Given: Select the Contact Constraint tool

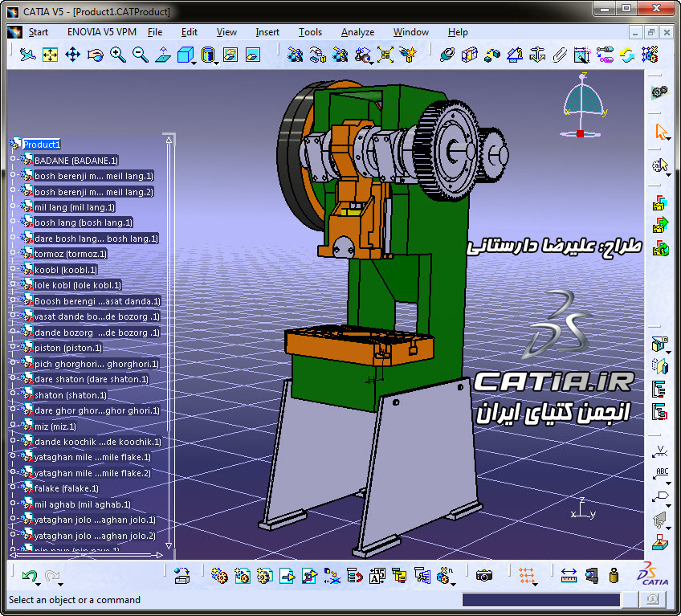Looking at the screenshot, I should point(470,55).
